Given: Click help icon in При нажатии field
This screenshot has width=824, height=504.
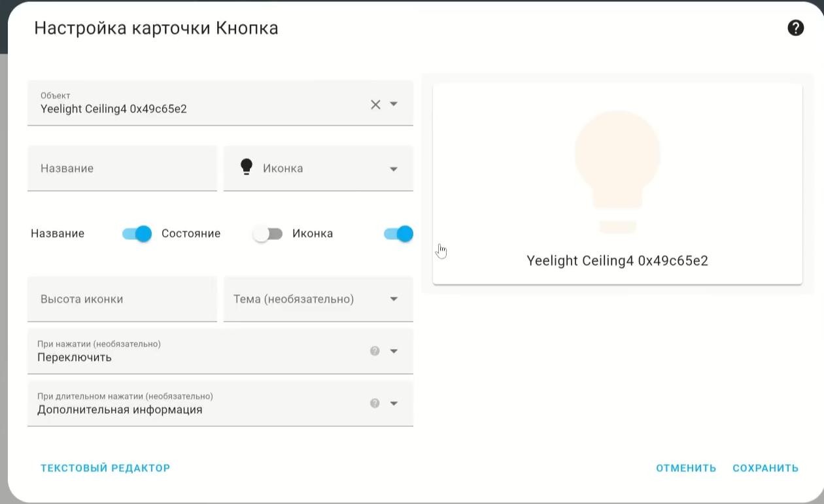Looking at the screenshot, I should (x=375, y=351).
